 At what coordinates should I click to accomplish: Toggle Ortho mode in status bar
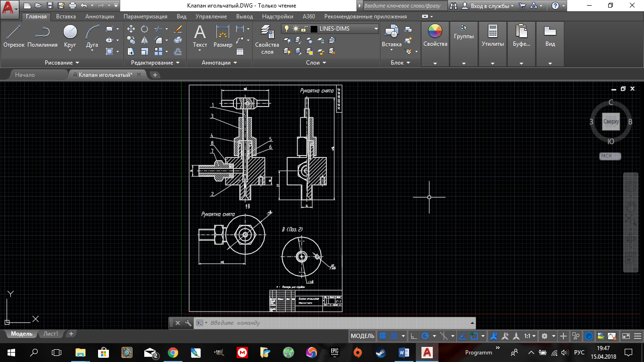pos(413,336)
